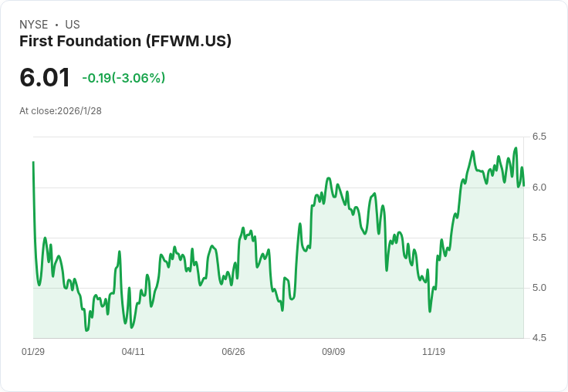568x392 pixels.
Task: Click the 5.0 price axis label
Action: pyautogui.click(x=539, y=288)
